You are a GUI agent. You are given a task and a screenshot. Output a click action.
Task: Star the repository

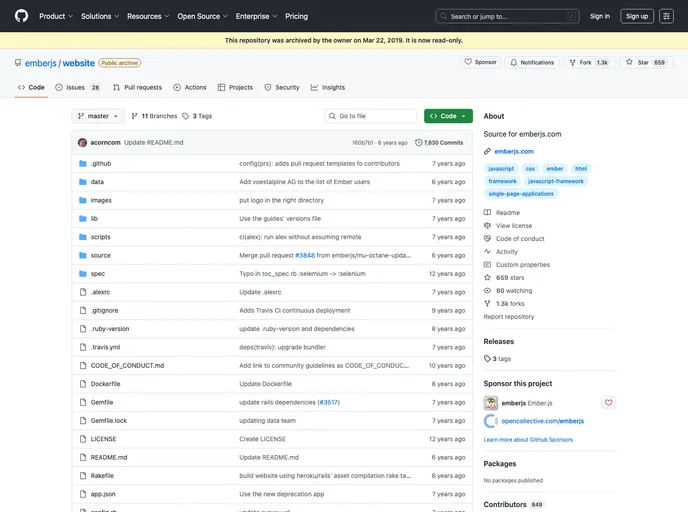647,62
